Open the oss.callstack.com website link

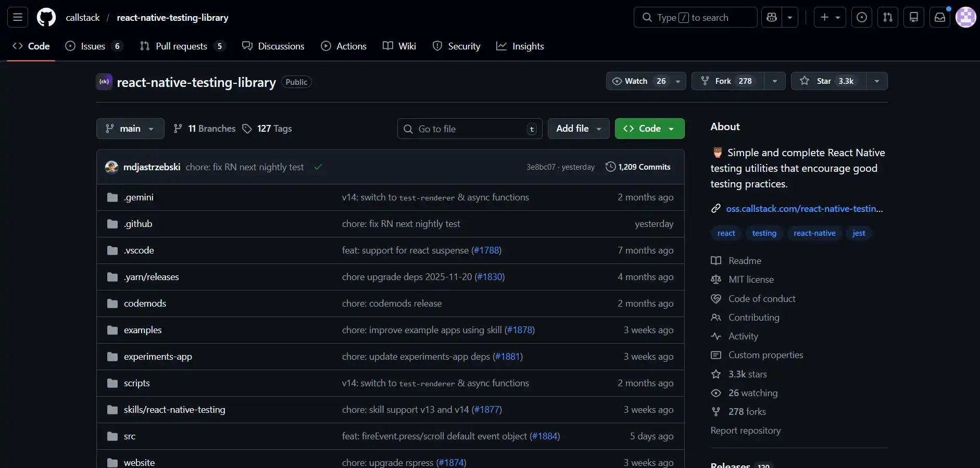tap(804, 209)
